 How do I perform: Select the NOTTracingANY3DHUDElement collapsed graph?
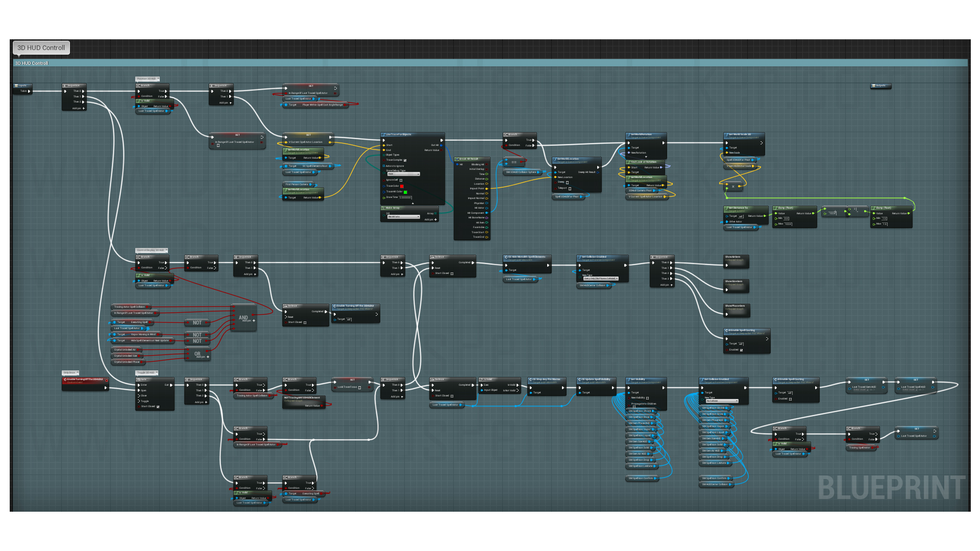point(304,402)
